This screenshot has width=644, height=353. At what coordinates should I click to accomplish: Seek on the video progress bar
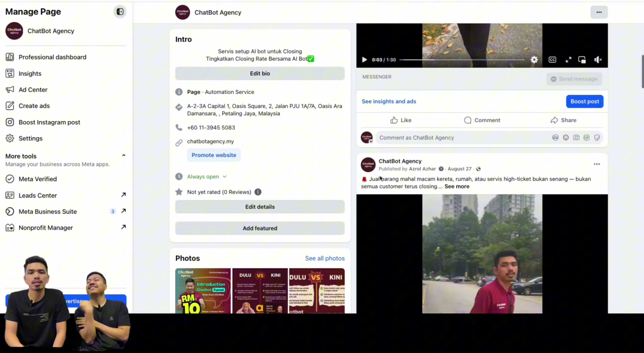[462, 60]
